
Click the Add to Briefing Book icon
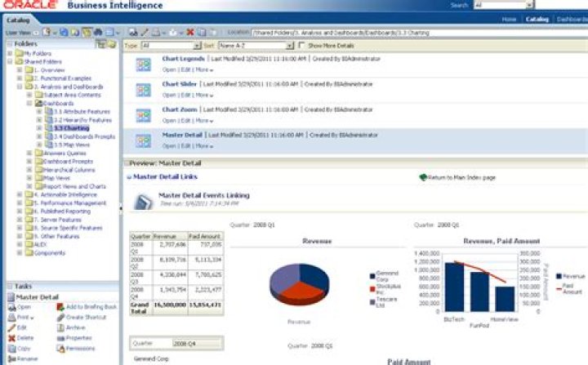coord(60,307)
